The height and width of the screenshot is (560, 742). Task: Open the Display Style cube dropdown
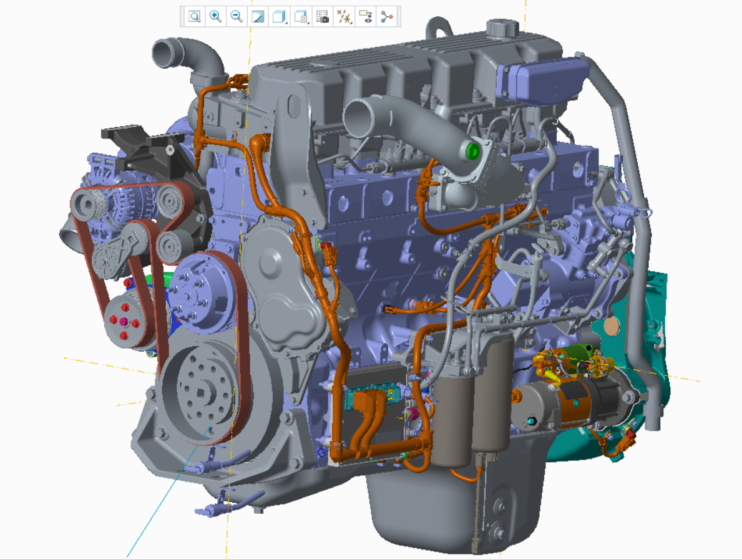(x=279, y=17)
